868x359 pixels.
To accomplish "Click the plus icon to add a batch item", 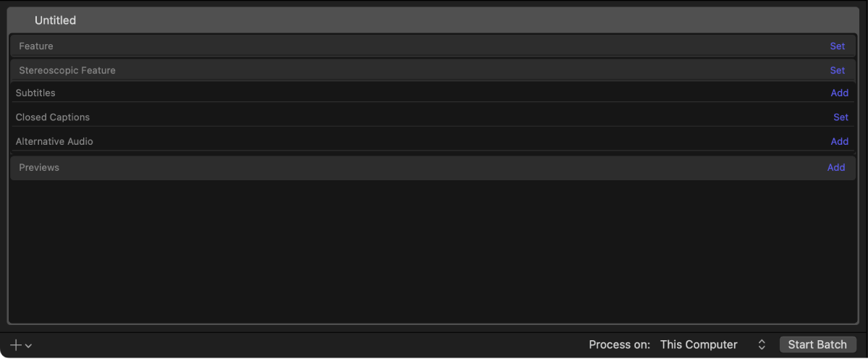I will (16, 345).
